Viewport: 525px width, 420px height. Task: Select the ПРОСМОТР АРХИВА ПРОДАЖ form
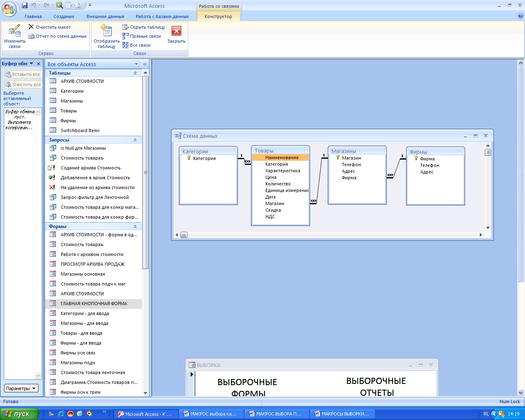pos(94,264)
